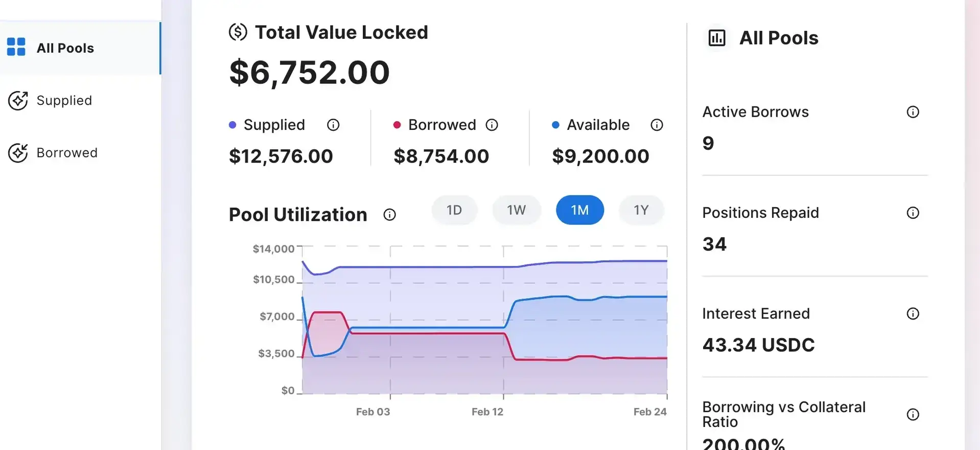This screenshot has width=980, height=450.
Task: Select the 1M time range
Action: 579,210
